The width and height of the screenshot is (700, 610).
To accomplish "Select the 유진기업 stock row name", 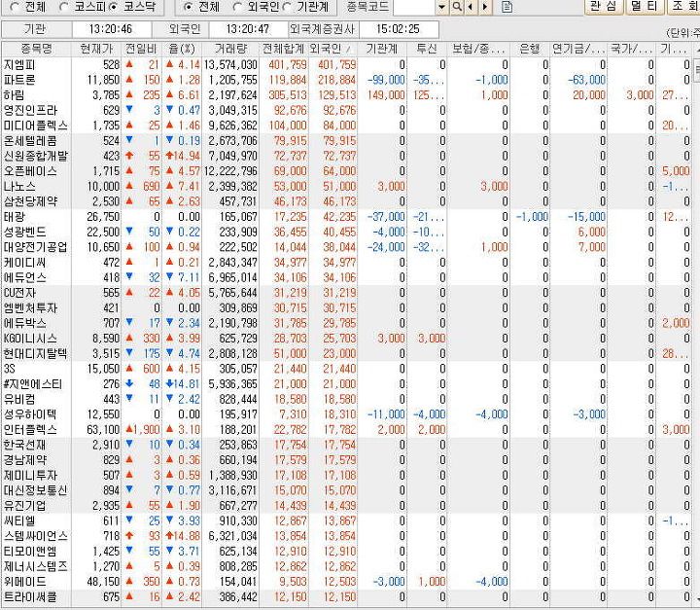I will [25, 506].
